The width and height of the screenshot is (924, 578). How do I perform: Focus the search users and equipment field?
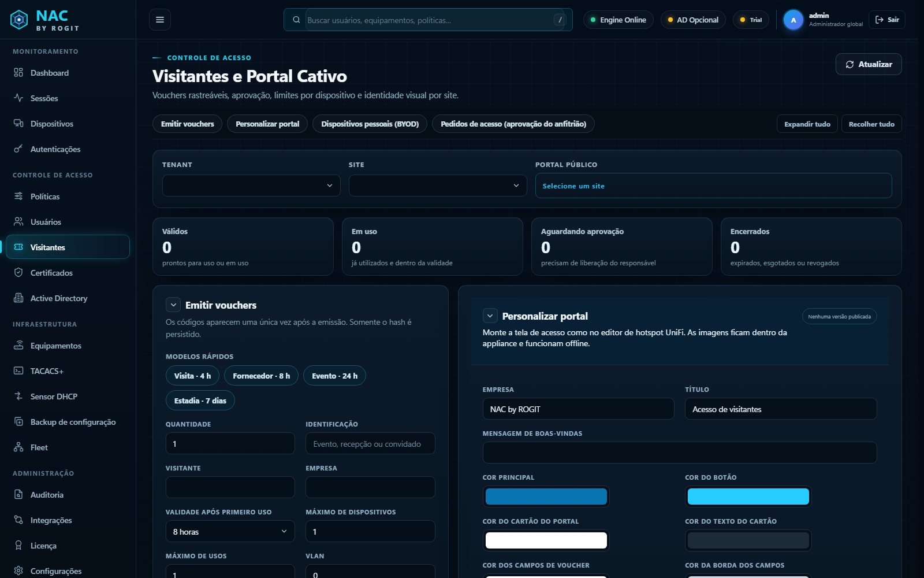[x=428, y=20]
